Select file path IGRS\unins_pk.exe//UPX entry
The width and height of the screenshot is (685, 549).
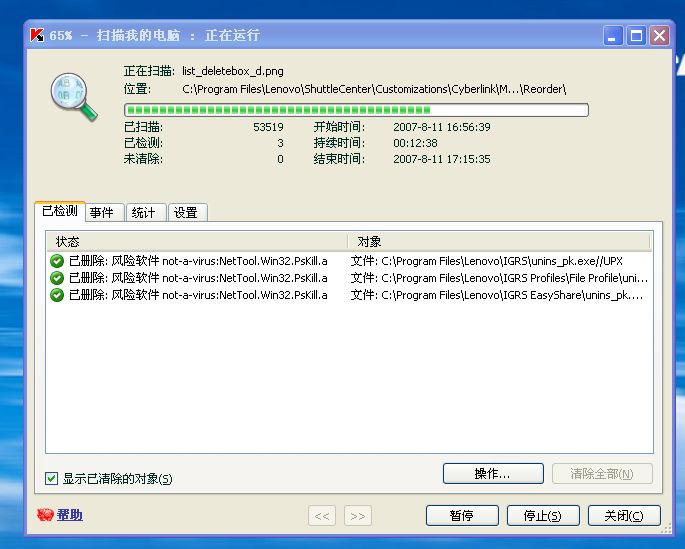[x=487, y=261]
